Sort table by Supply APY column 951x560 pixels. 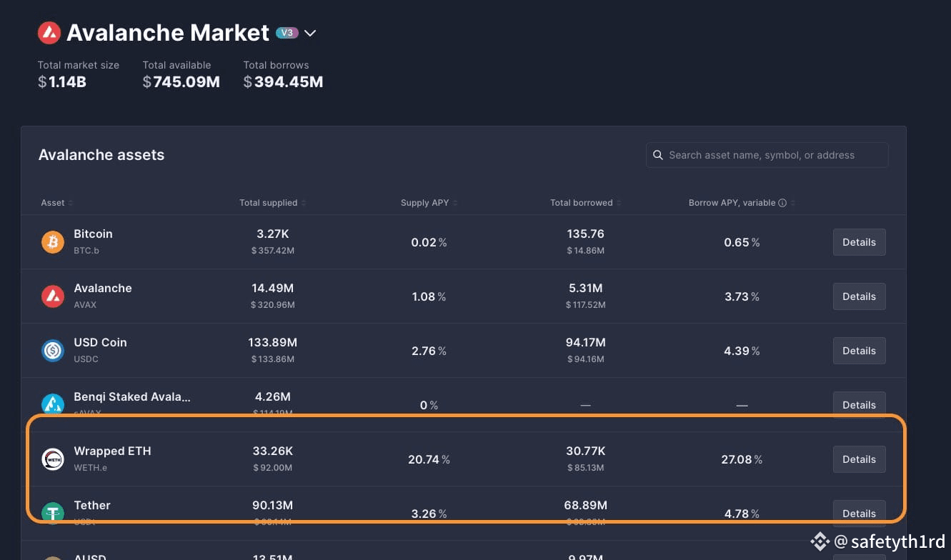point(429,203)
